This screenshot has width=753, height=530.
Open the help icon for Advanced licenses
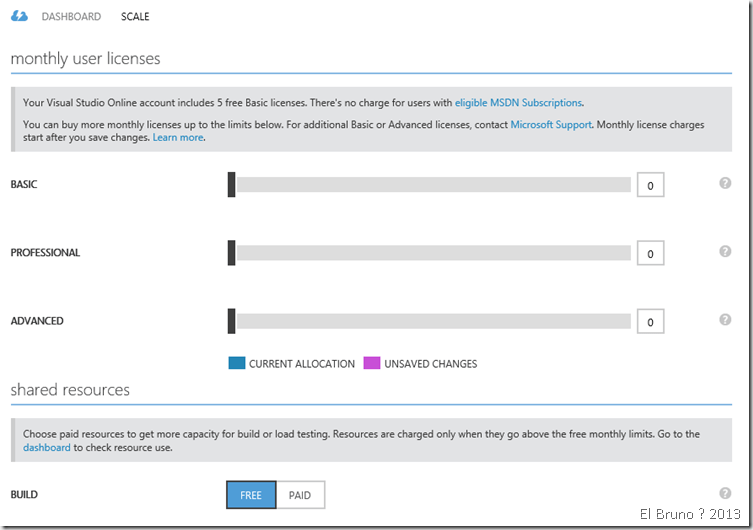click(725, 319)
